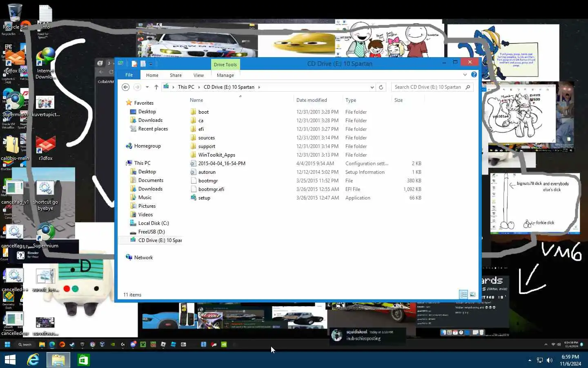Select the 'shortcut go byebye' desktop icon
588x368 pixels.
45,195
